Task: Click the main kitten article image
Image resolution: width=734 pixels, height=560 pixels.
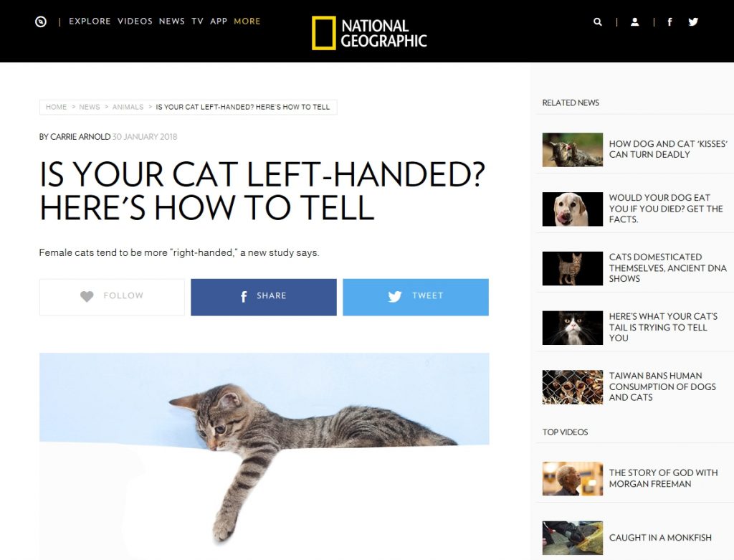Action: tap(264, 455)
